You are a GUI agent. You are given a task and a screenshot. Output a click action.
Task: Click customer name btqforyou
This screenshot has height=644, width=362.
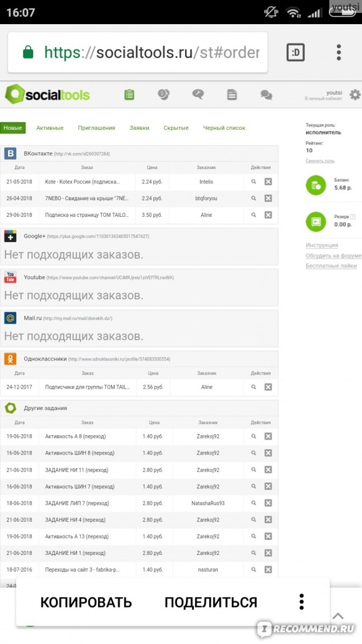(x=206, y=199)
